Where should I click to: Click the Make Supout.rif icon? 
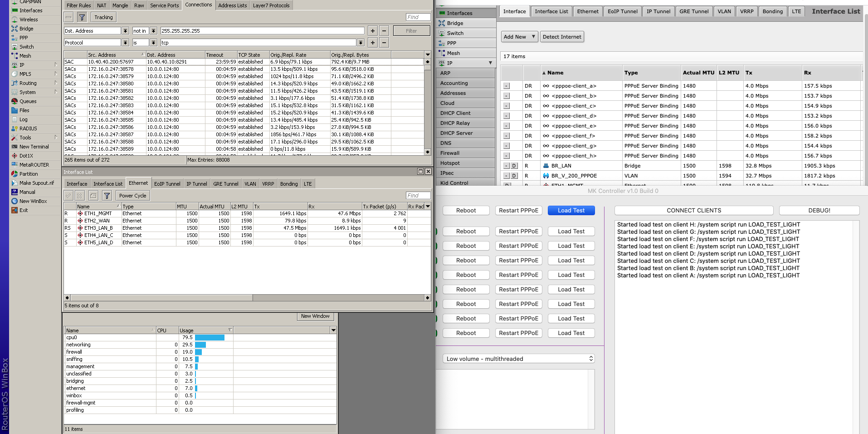(15, 183)
